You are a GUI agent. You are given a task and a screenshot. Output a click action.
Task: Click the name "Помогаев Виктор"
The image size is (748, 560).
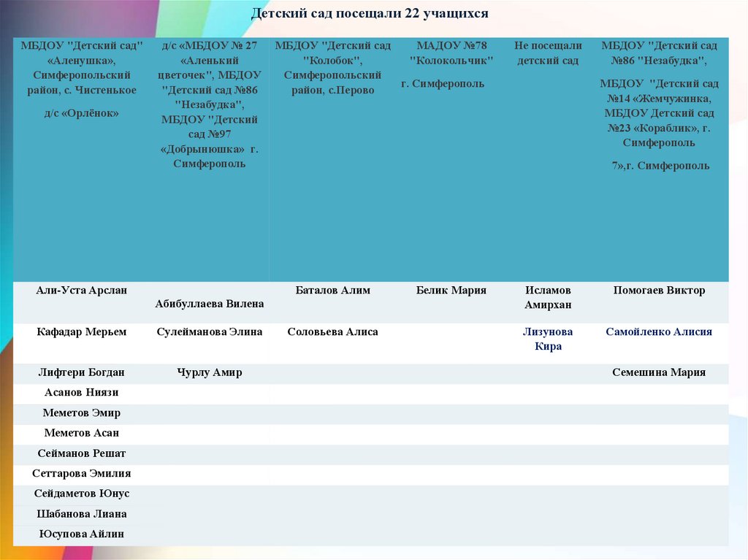click(x=659, y=290)
